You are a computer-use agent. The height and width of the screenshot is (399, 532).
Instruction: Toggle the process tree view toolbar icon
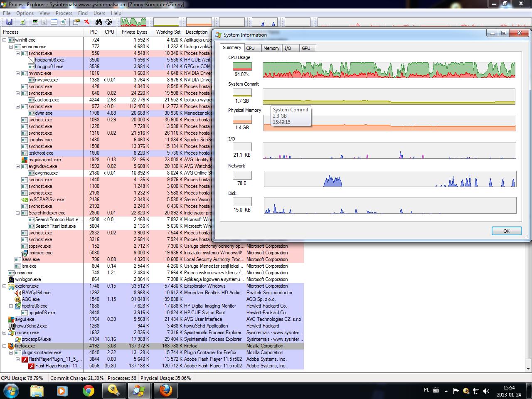coord(44,22)
